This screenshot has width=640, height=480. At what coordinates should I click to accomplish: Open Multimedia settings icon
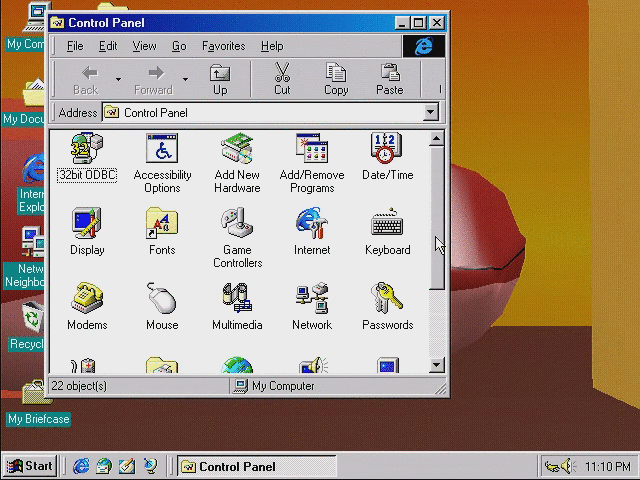(237, 298)
